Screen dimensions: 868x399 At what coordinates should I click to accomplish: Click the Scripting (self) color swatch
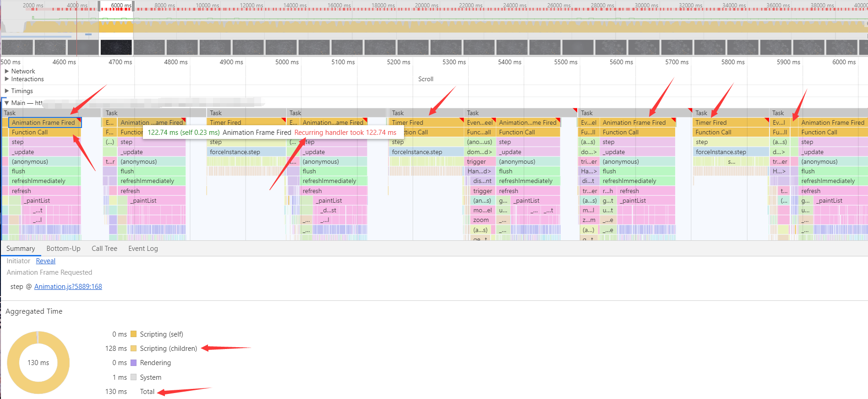134,334
